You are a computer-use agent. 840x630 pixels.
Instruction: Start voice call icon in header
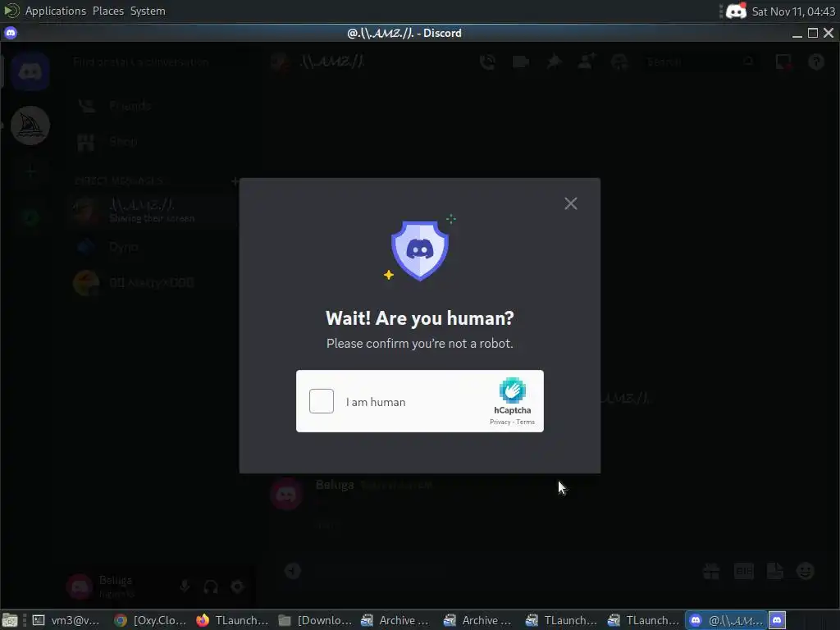click(x=487, y=62)
